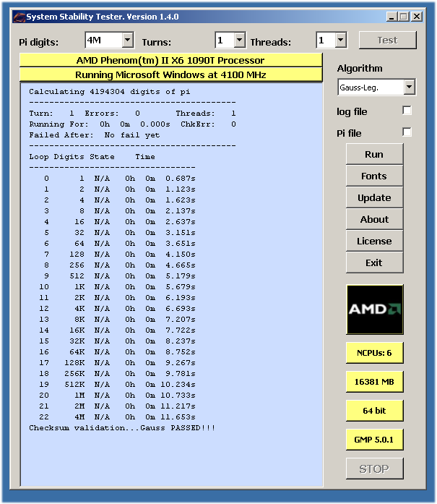Select the Pi digits 4M field
437x504 pixels.
click(x=104, y=40)
